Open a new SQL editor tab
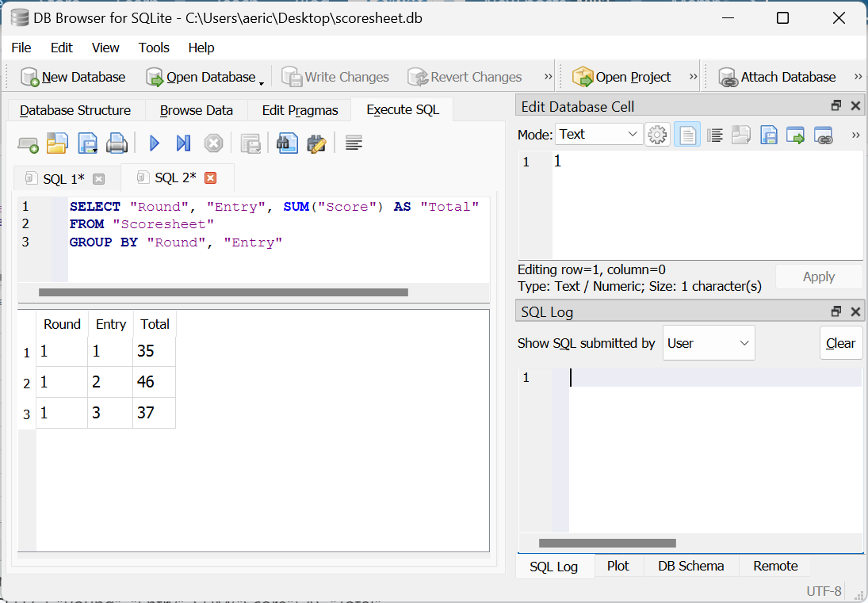 pyautogui.click(x=29, y=144)
